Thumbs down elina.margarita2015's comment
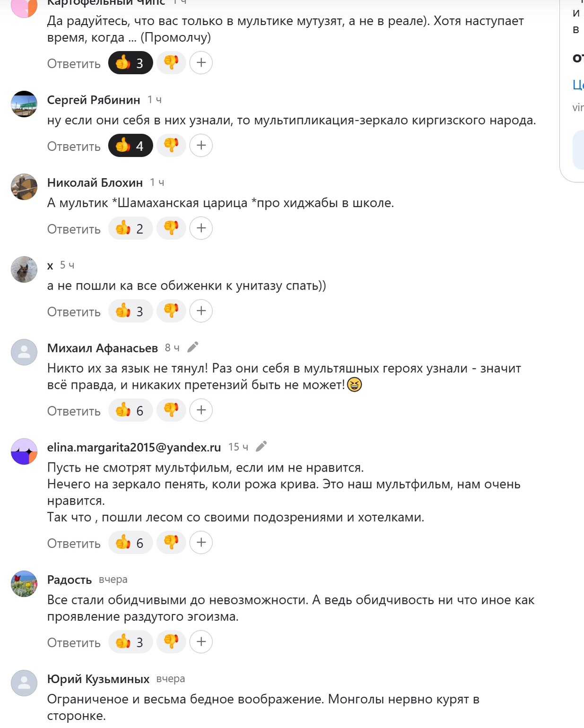 click(171, 543)
